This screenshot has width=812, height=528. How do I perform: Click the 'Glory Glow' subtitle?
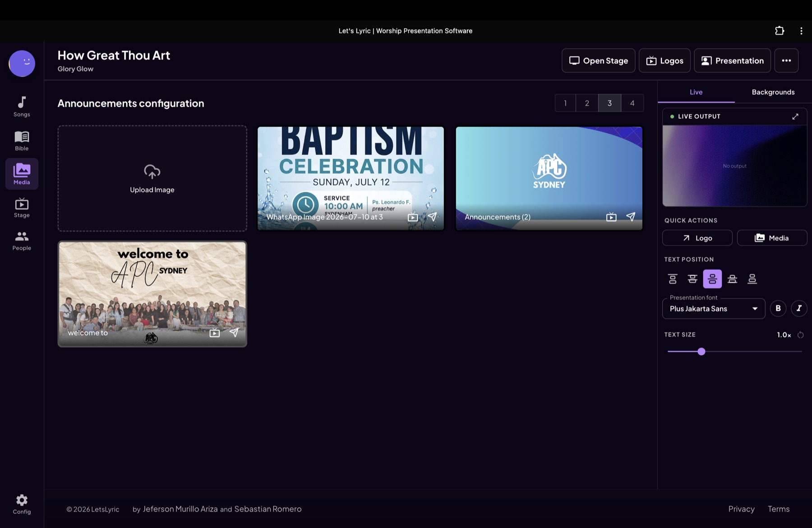[x=75, y=69]
